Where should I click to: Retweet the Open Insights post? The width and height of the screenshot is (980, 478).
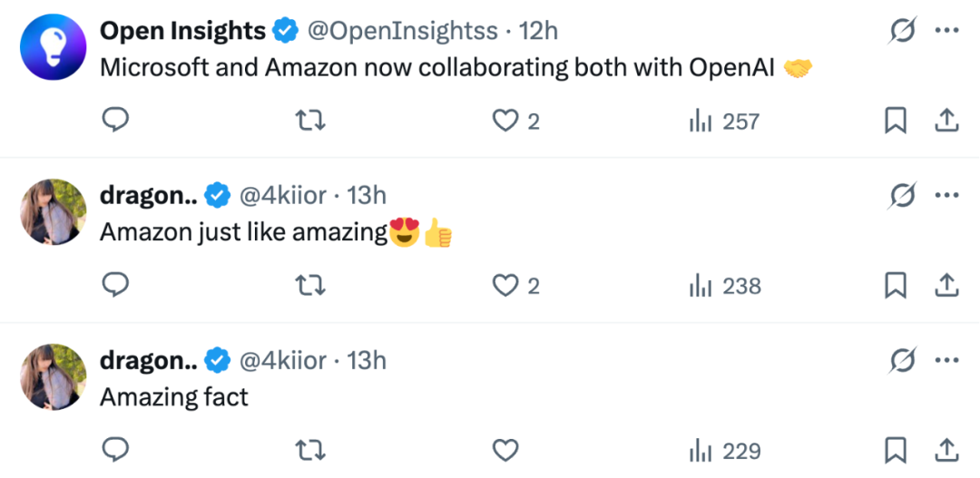click(310, 121)
